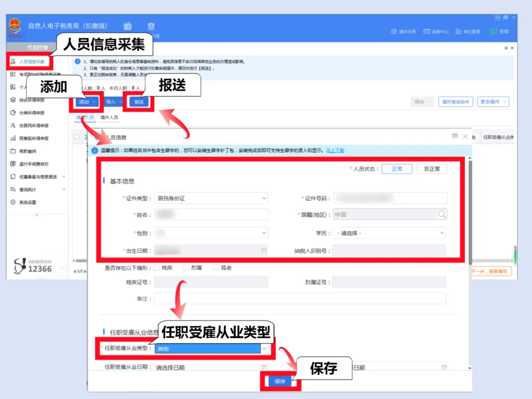This screenshot has height=399, width=532.
Task: Open the 任职受雇从业类型 dropdown
Action: 264,348
